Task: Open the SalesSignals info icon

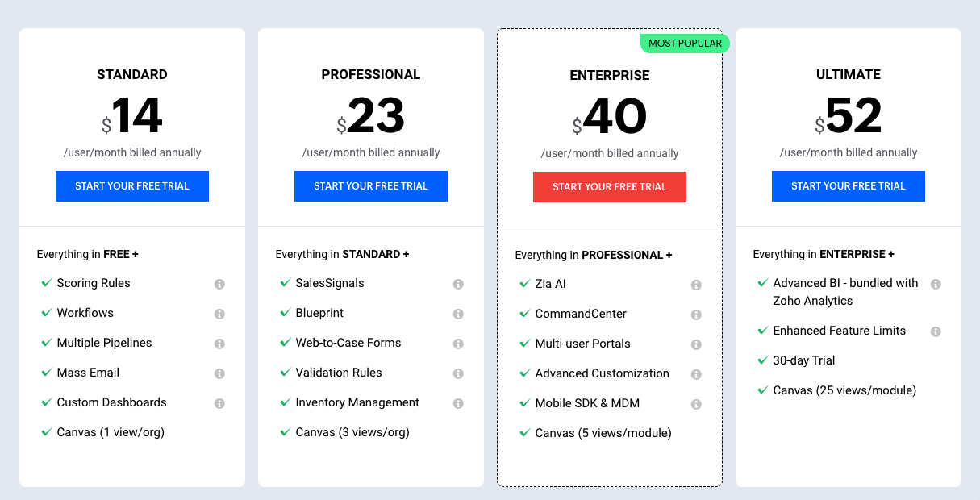Action: (x=458, y=285)
